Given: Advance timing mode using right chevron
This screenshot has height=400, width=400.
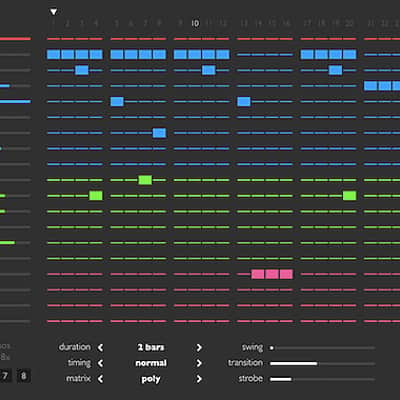Looking at the screenshot, I should coord(199,363).
